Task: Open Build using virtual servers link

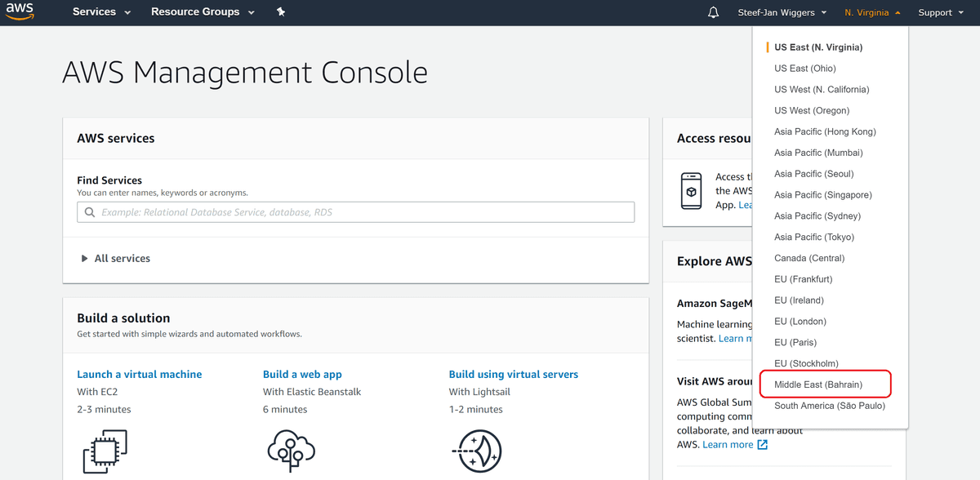Action: coord(514,375)
